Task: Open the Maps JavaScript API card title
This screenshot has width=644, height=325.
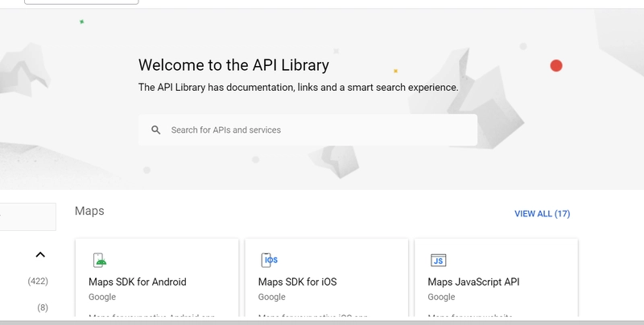Action: click(x=473, y=282)
